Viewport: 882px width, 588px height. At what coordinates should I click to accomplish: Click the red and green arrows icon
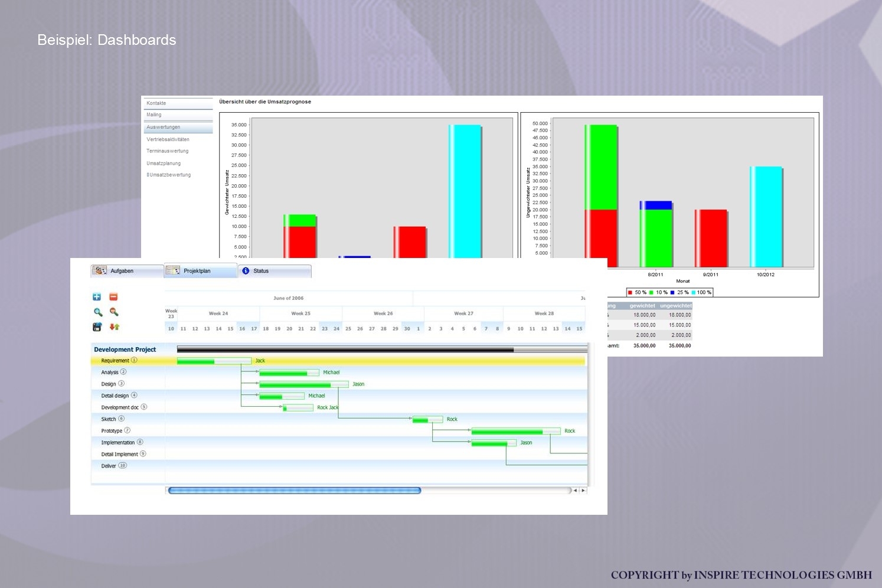(114, 327)
